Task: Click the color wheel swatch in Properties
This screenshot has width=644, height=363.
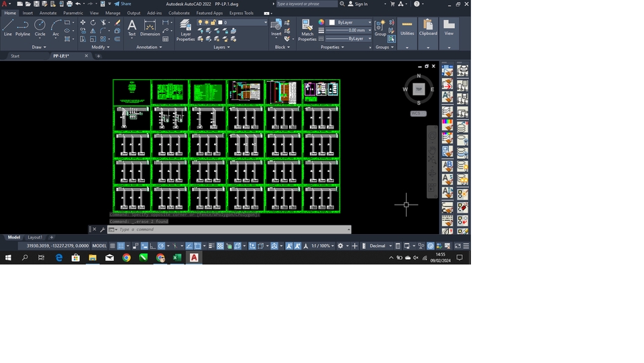Action: (321, 22)
